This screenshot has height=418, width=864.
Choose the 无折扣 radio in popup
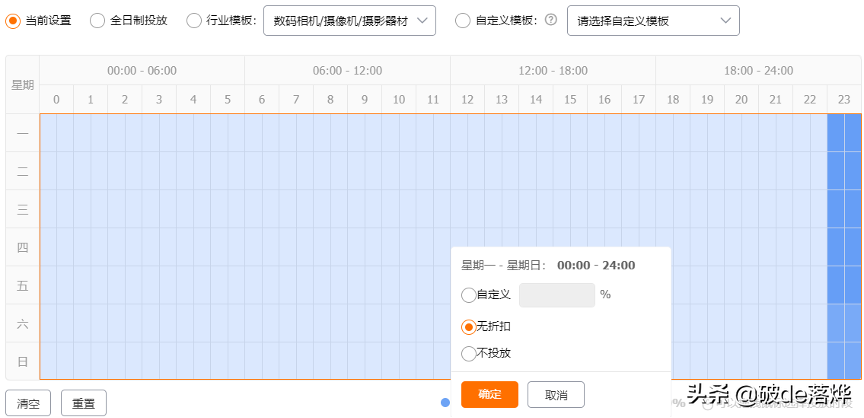coord(468,327)
